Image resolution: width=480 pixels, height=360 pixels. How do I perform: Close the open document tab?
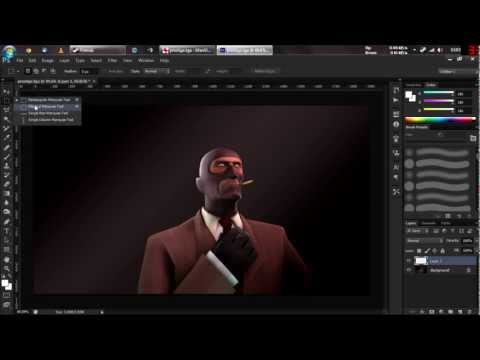94,81
